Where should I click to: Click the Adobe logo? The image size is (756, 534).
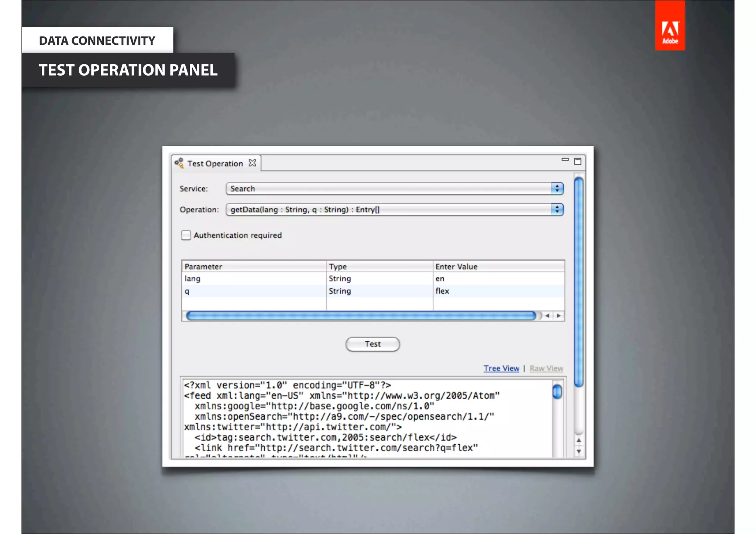click(x=670, y=25)
